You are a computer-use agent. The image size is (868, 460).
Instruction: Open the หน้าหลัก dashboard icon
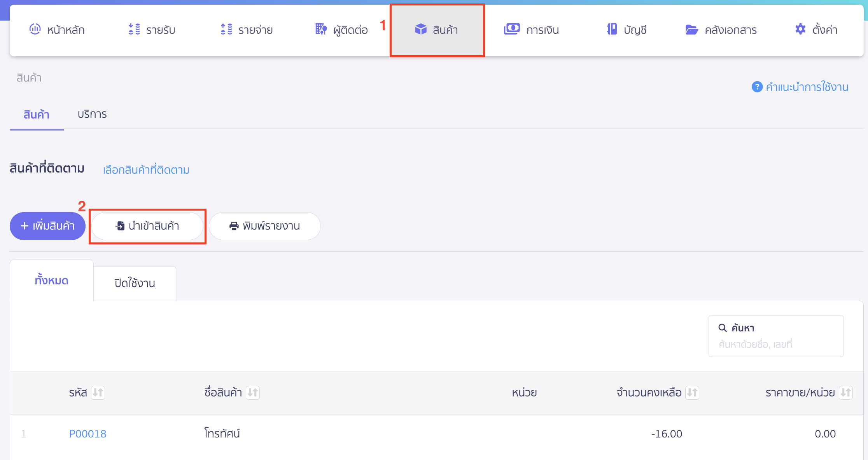point(35,29)
